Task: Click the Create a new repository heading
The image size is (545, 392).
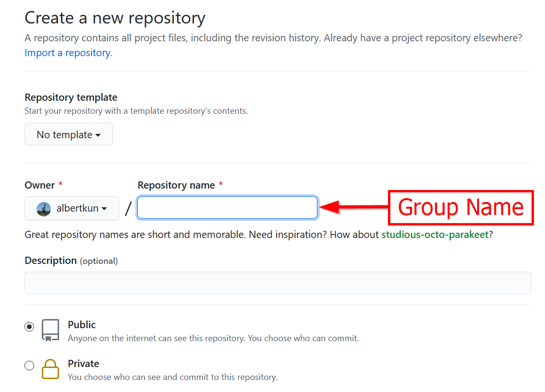Action: (x=115, y=18)
